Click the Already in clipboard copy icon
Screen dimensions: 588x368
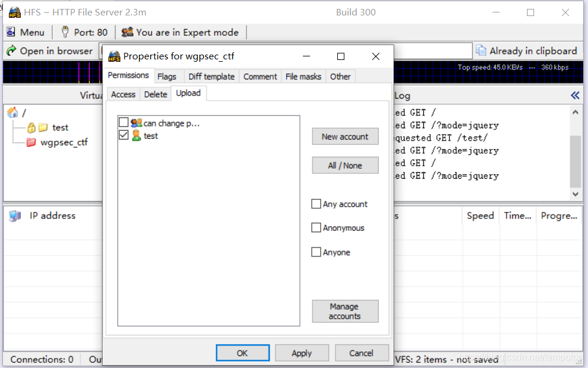point(481,50)
